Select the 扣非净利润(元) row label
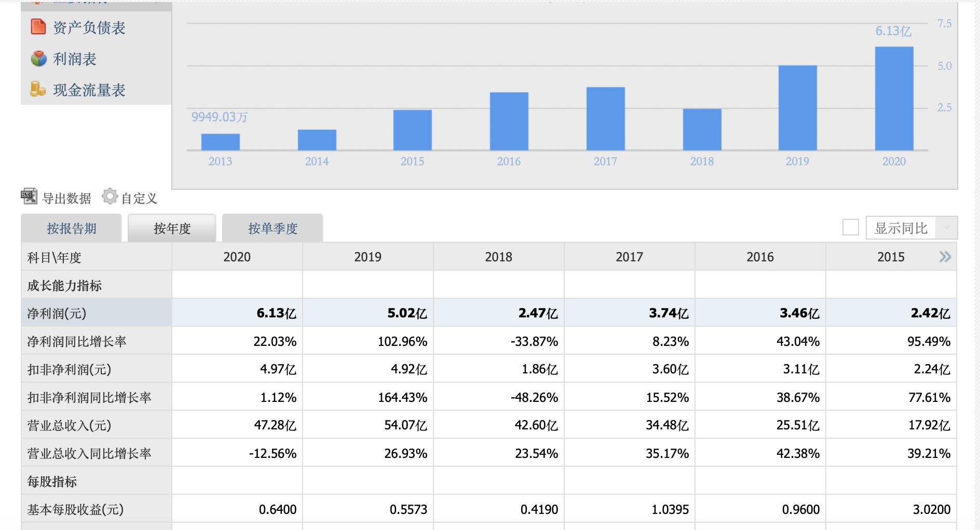980x530 pixels. tap(69, 369)
